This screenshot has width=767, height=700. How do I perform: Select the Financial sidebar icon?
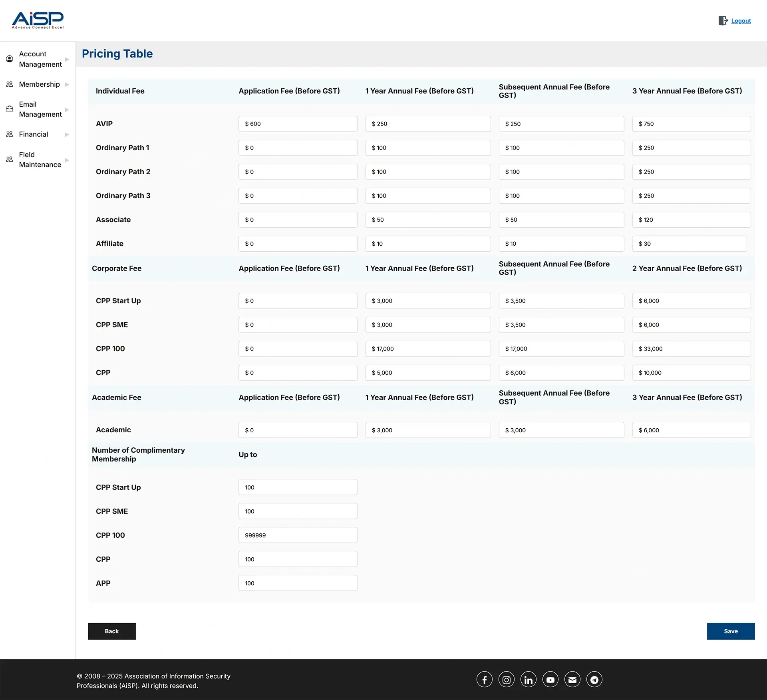coord(10,134)
